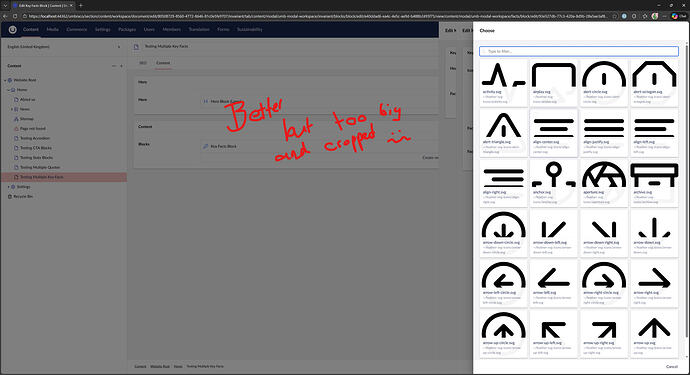Pick the arrow-down-right.svg icon card
Image resolution: width=690 pixels, height=375 pixels.
[604, 233]
